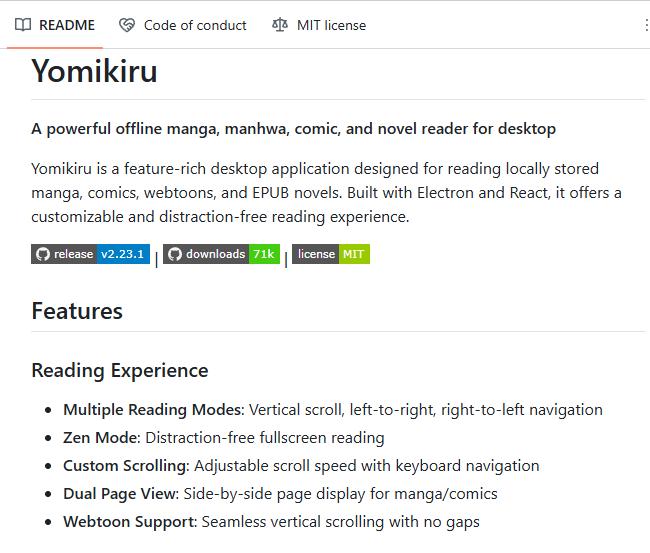This screenshot has width=650, height=553.
Task: Click the GitHub logo on release badge
Action: point(42,254)
